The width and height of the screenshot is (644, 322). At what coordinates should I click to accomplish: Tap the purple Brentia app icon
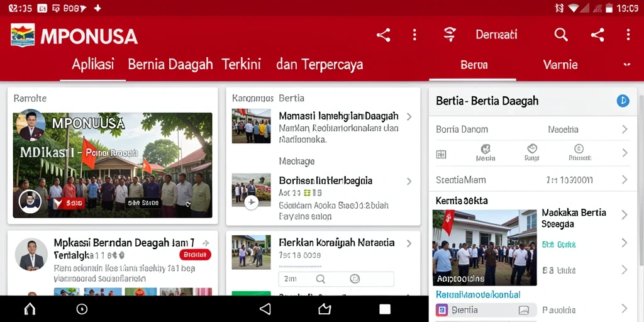(441, 309)
